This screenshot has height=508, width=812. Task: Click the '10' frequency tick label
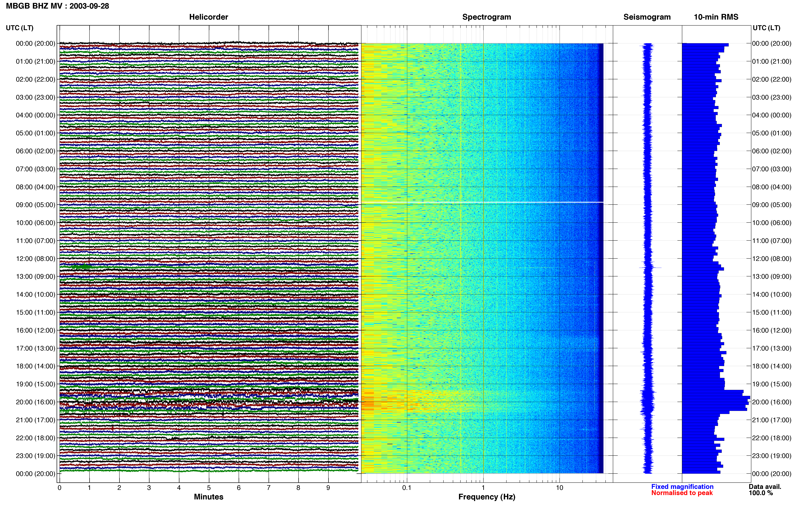click(559, 487)
